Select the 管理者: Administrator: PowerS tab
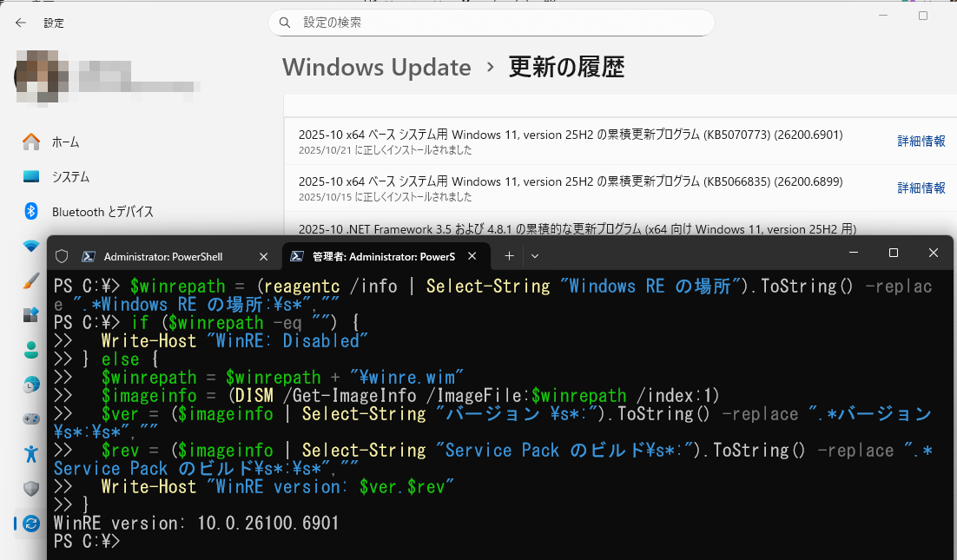Image resolution: width=957 pixels, height=560 pixels. pos(382,255)
